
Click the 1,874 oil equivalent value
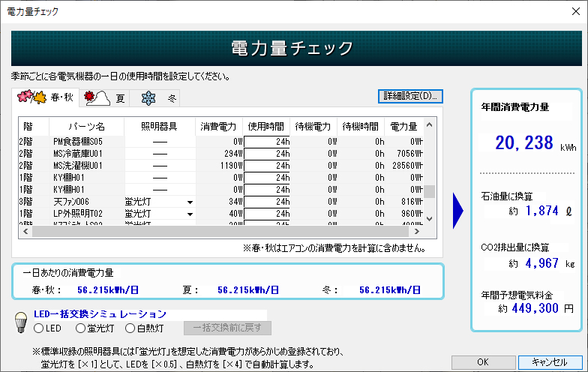click(541, 211)
